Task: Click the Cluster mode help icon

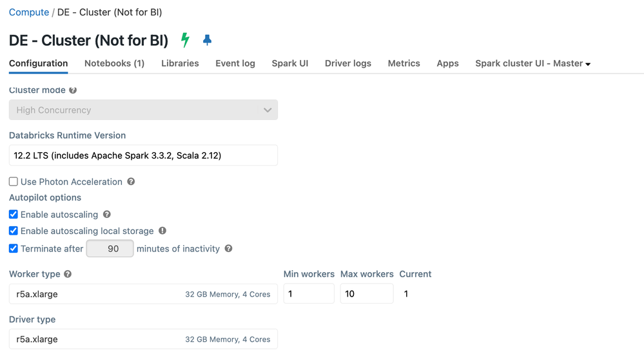Action: click(x=73, y=90)
